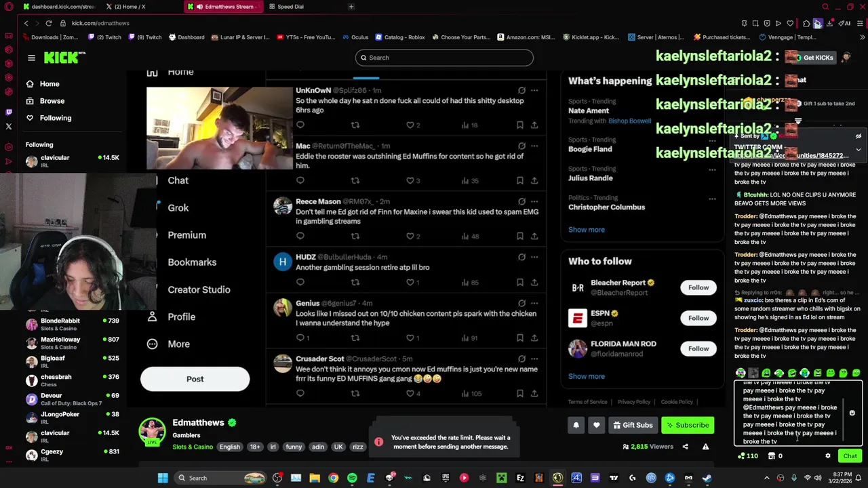Open chessbrah channel in Following list
The height and width of the screenshot is (488, 868).
(x=73, y=381)
